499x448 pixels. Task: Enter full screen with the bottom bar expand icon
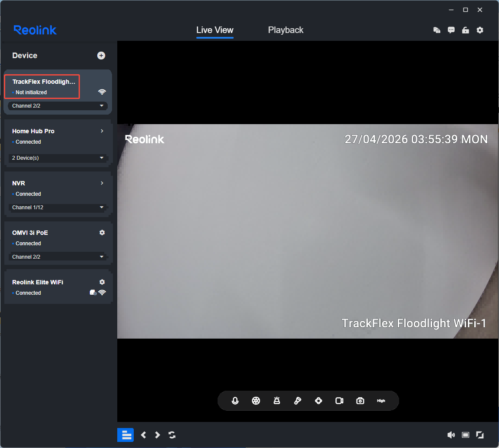[x=480, y=435]
